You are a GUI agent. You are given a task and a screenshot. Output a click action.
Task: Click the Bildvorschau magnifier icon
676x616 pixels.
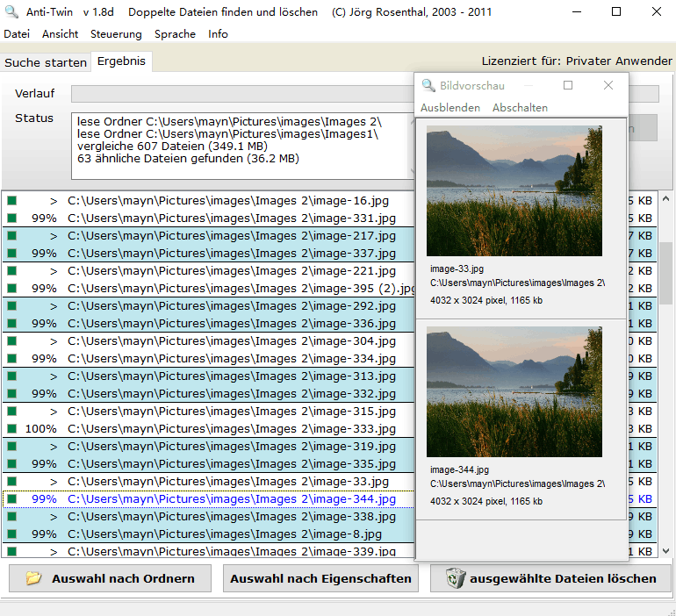[x=428, y=85]
